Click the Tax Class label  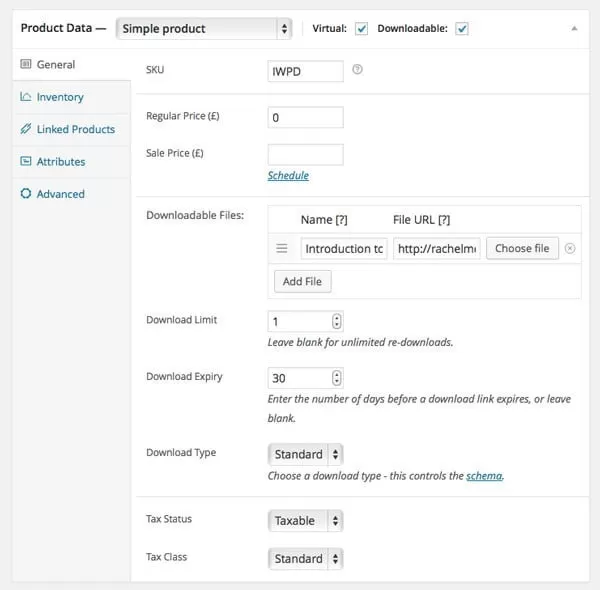tap(166, 557)
